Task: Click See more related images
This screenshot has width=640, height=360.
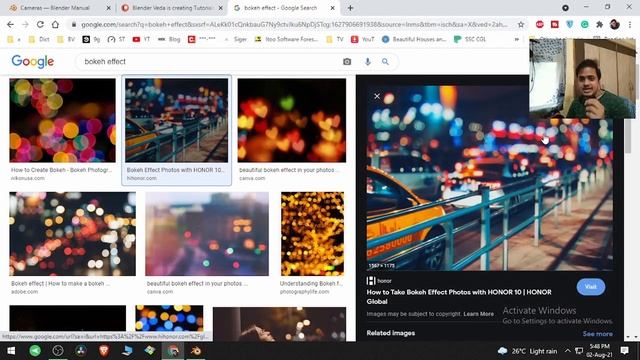Action: click(x=598, y=334)
